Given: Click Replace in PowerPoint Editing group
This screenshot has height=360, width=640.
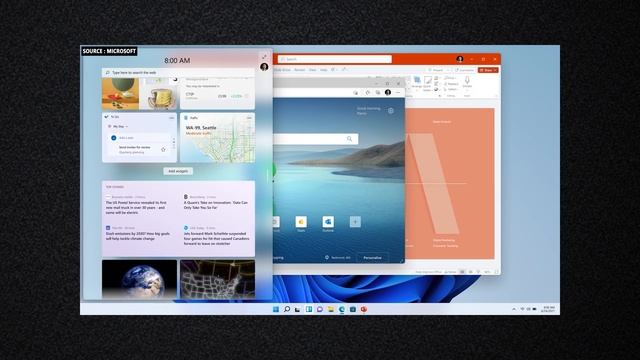Looking at the screenshot, I should tap(452, 83).
